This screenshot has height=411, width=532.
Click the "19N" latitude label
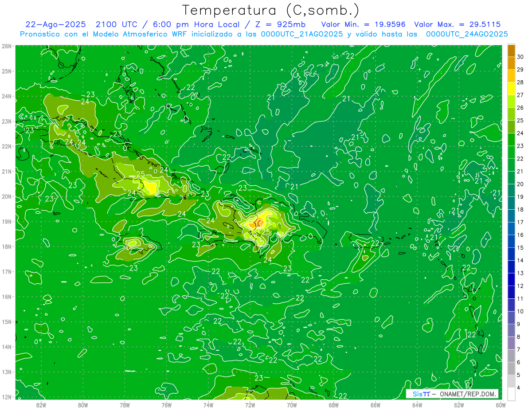(x=7, y=222)
